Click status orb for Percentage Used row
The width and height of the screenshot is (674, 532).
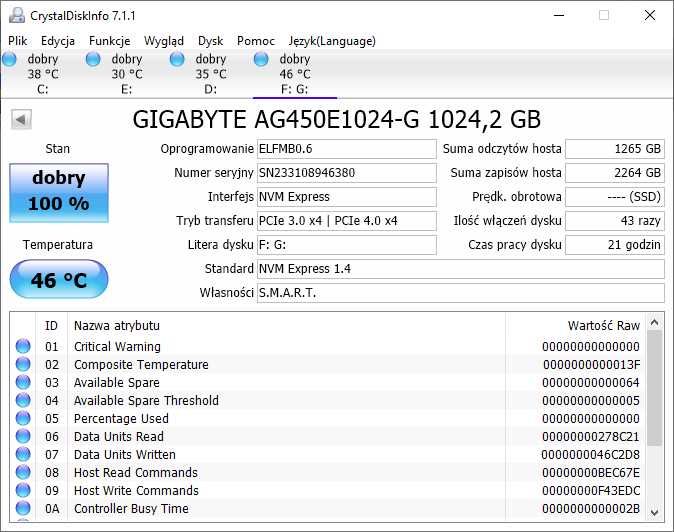coord(23,418)
